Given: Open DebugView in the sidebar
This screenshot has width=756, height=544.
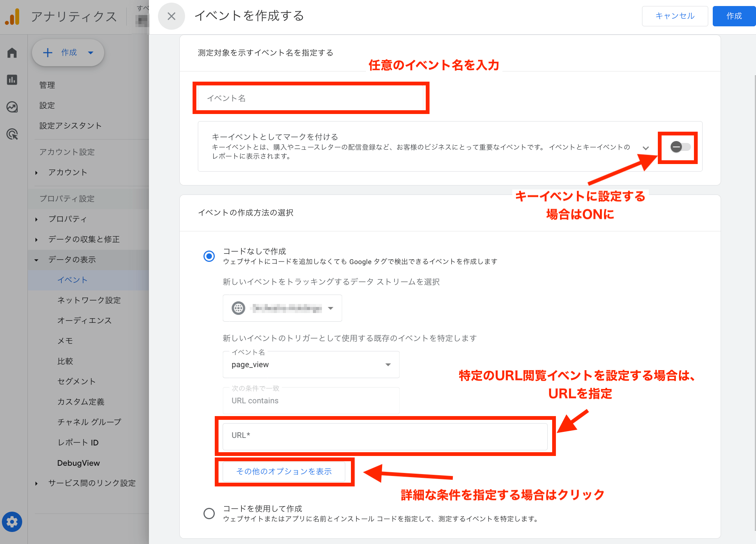Looking at the screenshot, I should pyautogui.click(x=78, y=463).
